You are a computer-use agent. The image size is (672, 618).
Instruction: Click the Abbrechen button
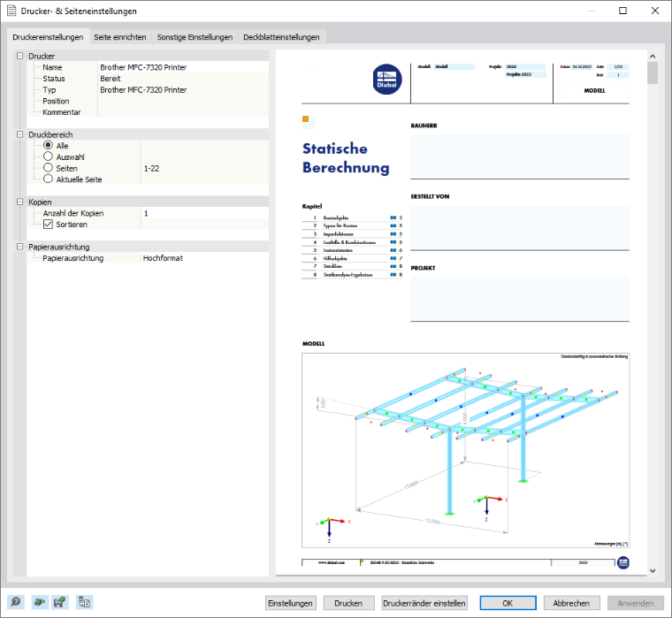click(572, 603)
